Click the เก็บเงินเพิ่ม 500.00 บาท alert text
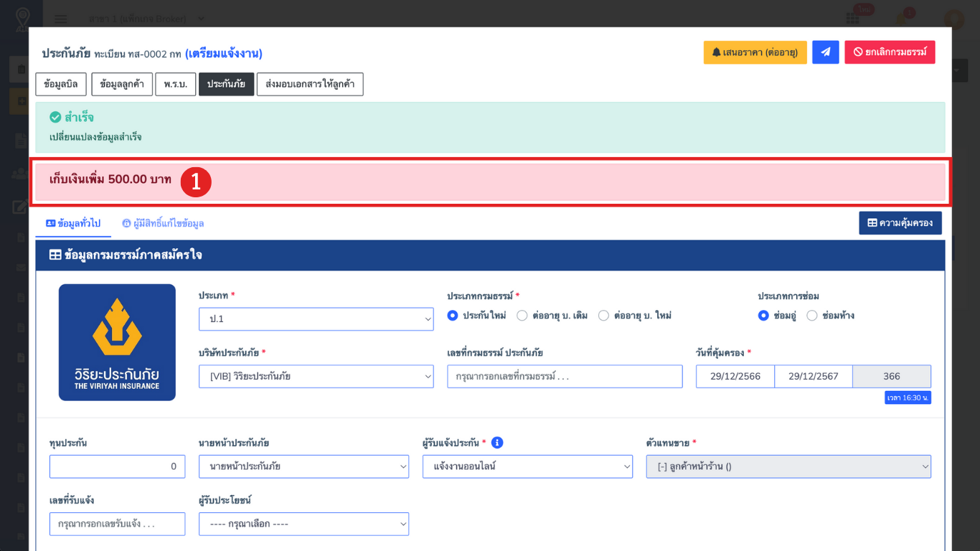 click(110, 179)
